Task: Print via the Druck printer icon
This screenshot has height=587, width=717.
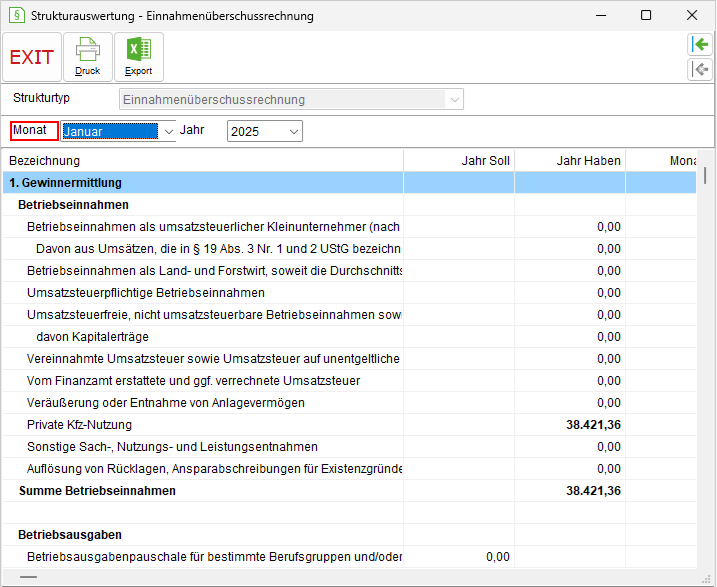Action: (88, 57)
